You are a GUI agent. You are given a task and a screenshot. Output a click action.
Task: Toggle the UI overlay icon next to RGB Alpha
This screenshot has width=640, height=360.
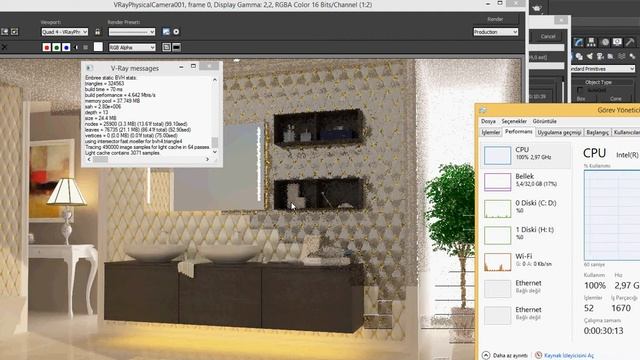(167, 47)
